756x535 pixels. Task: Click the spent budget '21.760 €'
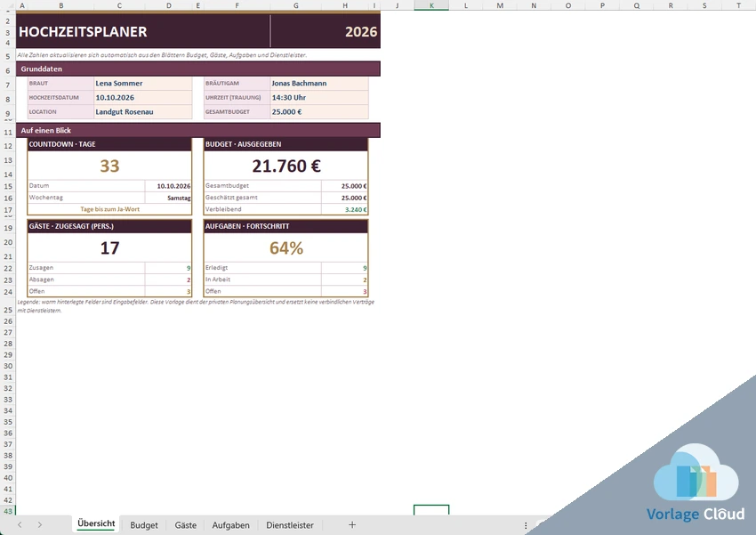[286, 166]
